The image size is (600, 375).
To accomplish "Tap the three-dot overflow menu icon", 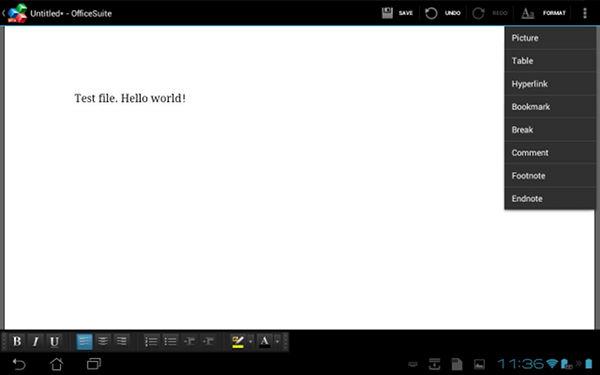I will click(584, 13).
